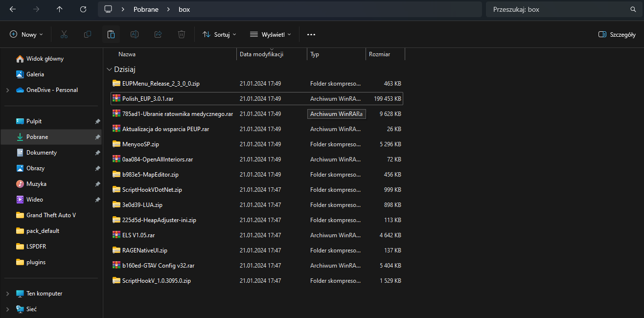Screen dimensions: 644x318
Task: Click the Back arrow navigation button
Action: tap(13, 9)
